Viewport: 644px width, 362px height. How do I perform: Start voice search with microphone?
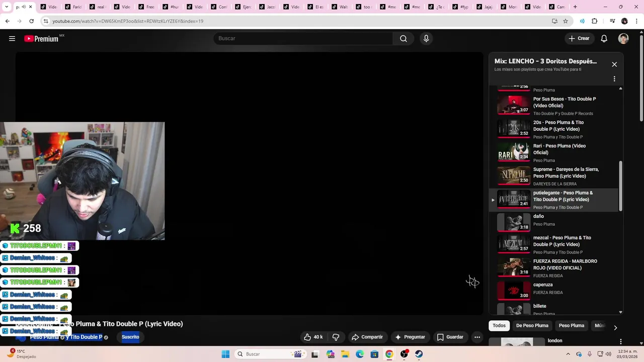coord(426,39)
